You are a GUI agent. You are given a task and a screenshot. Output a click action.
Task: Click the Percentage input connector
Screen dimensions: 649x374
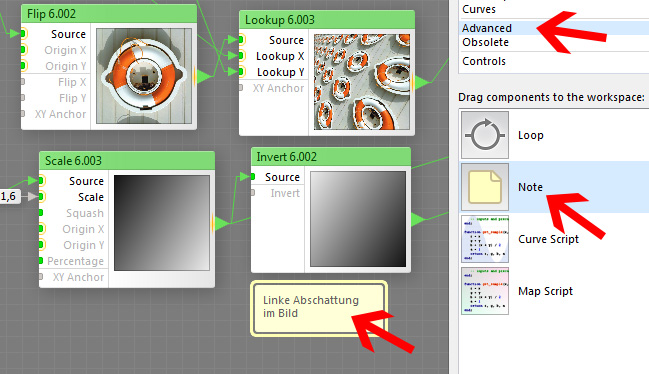(x=41, y=261)
